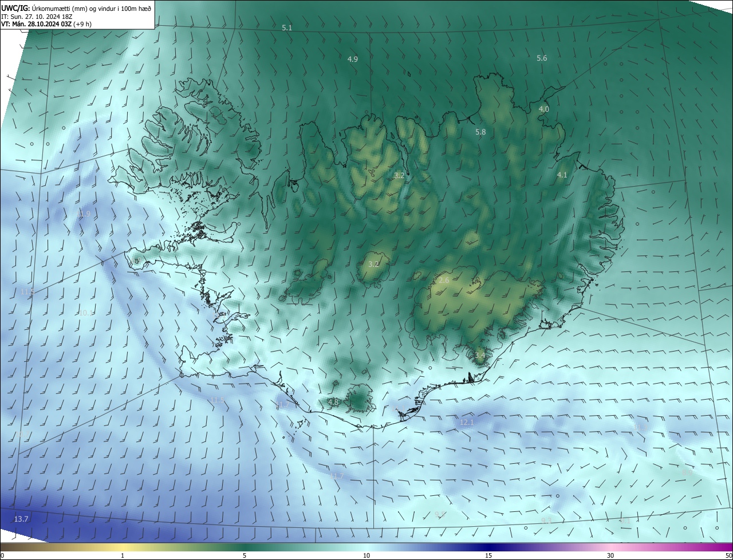Click the 2.6 value on Vatnajökull
Screen dimensions: 733x560
pyautogui.click(x=444, y=280)
